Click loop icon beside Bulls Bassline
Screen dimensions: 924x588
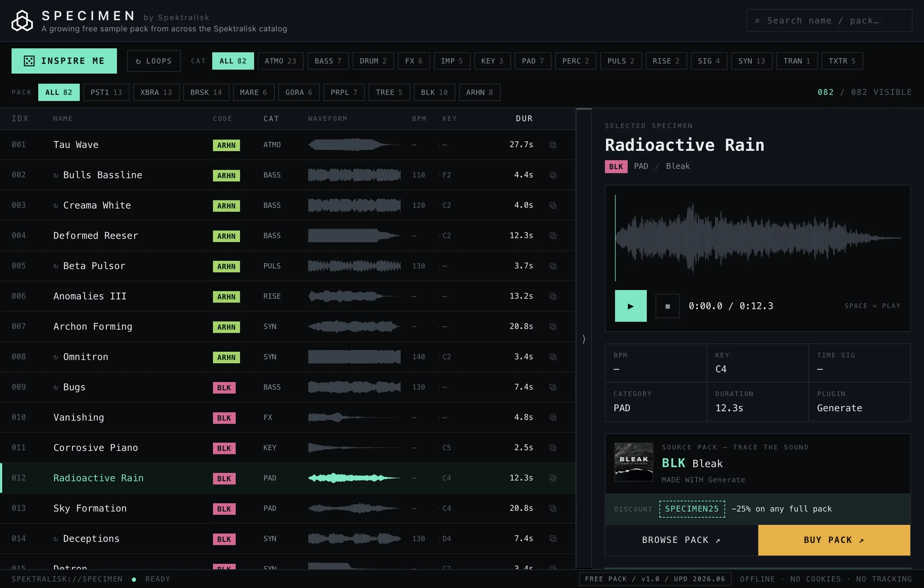coord(56,175)
